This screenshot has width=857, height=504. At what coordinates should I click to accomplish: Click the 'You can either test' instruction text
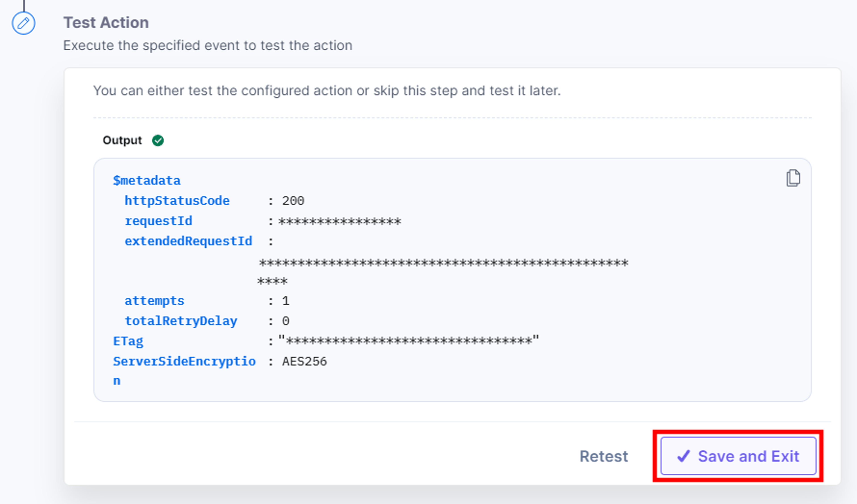(327, 91)
